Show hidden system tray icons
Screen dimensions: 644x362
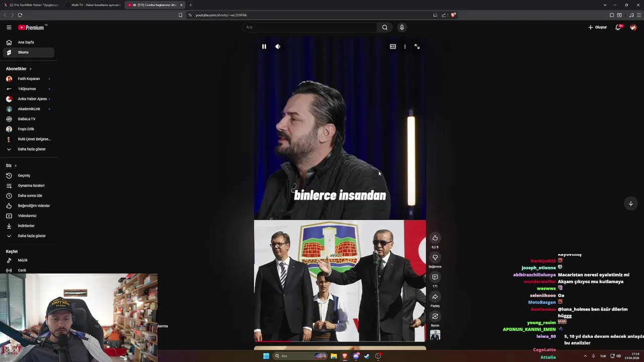585,356
